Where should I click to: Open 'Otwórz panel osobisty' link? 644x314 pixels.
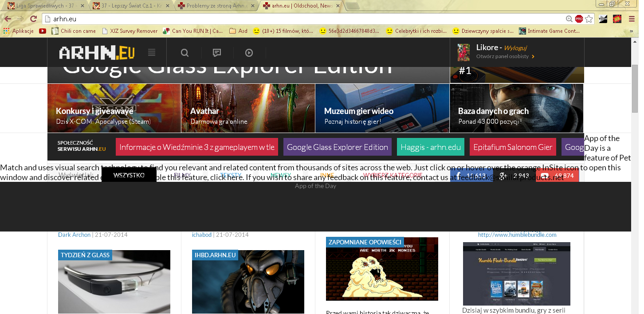[x=505, y=56]
